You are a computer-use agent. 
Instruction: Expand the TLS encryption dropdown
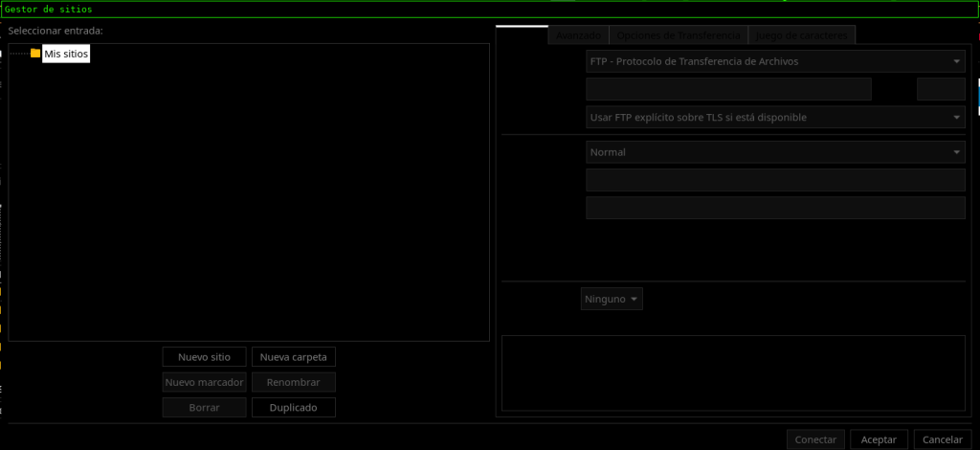[x=775, y=117]
